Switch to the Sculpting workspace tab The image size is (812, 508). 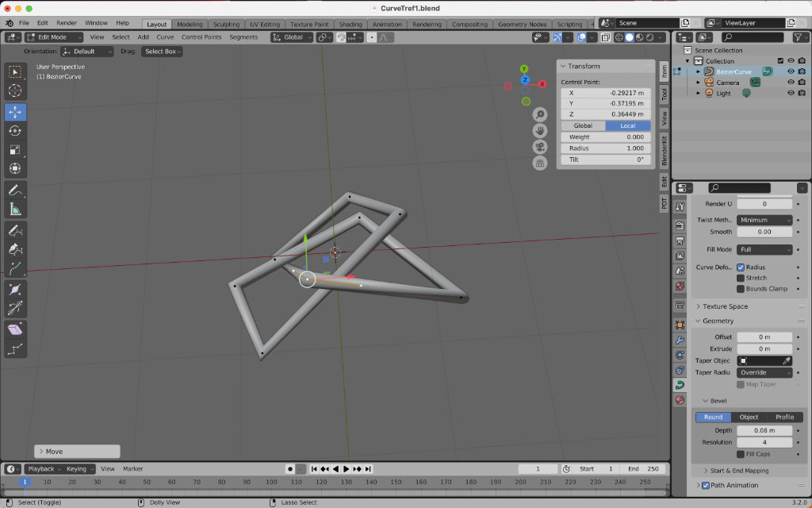(x=226, y=25)
